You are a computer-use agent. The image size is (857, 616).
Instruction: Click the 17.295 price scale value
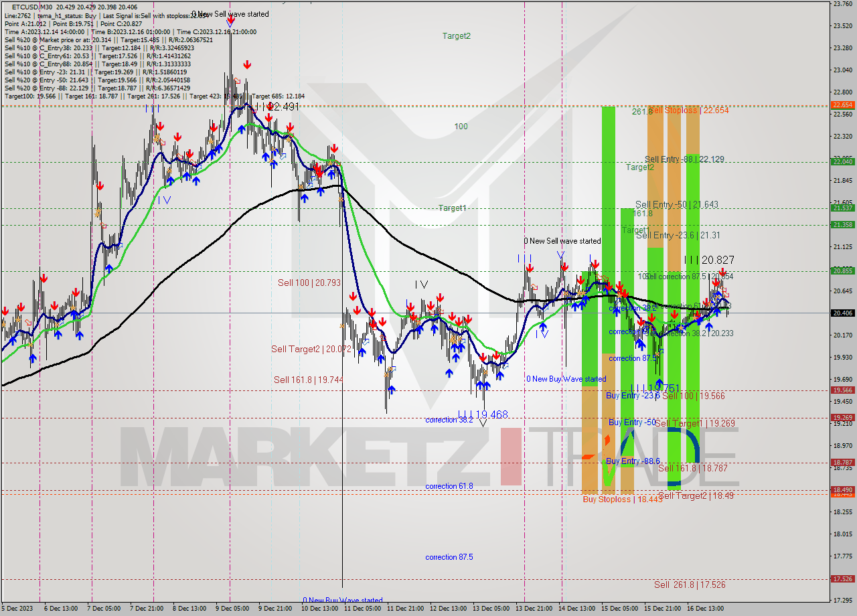(842, 600)
